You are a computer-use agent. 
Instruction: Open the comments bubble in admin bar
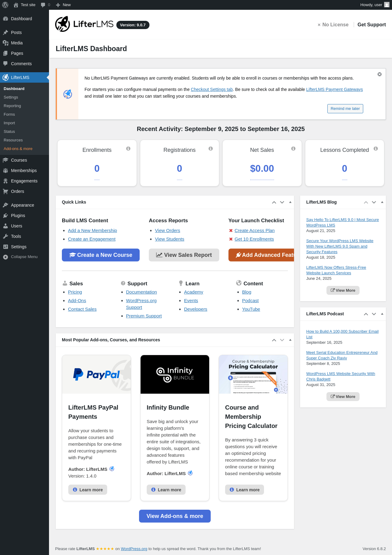coord(45,5)
